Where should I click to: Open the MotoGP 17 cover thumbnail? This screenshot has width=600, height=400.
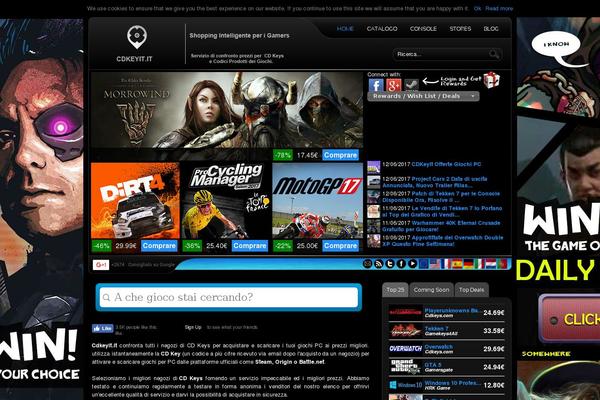317,201
